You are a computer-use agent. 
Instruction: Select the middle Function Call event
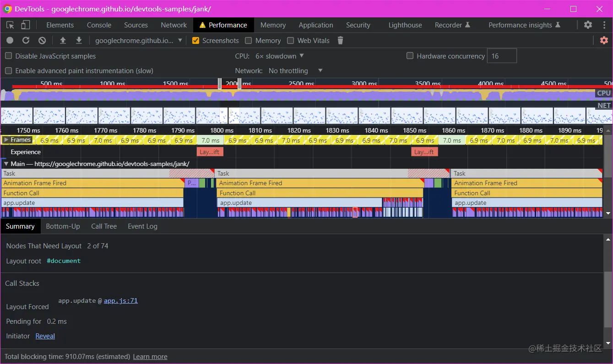[x=320, y=193]
